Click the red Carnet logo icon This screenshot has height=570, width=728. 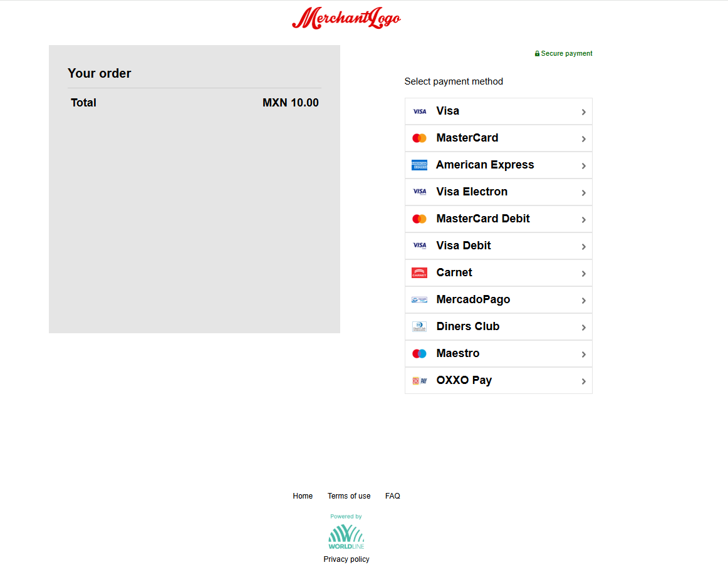[x=419, y=273]
